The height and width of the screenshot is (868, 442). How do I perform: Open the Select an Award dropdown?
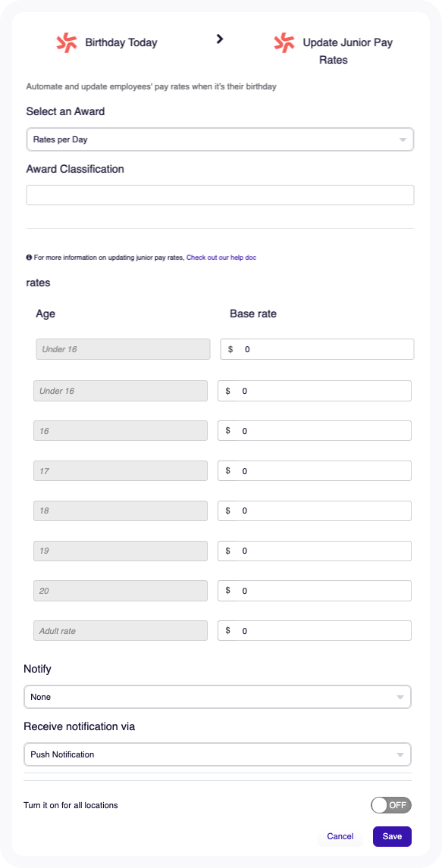(x=220, y=139)
